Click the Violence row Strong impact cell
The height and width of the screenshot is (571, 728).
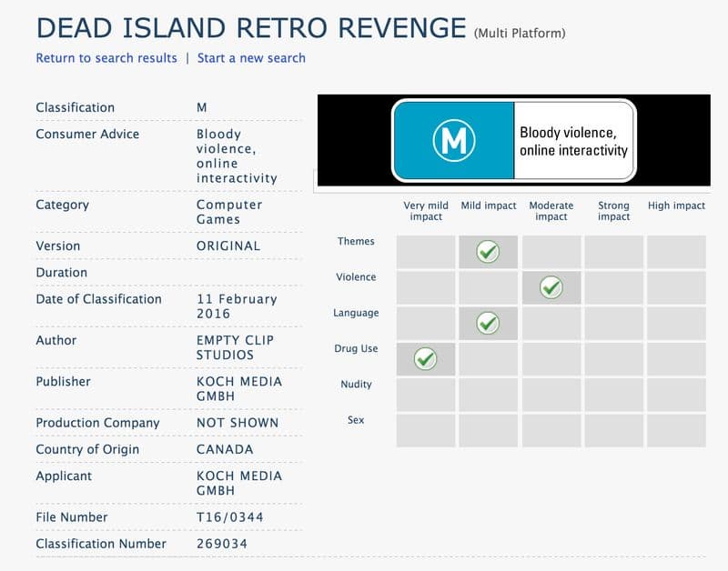(613, 287)
